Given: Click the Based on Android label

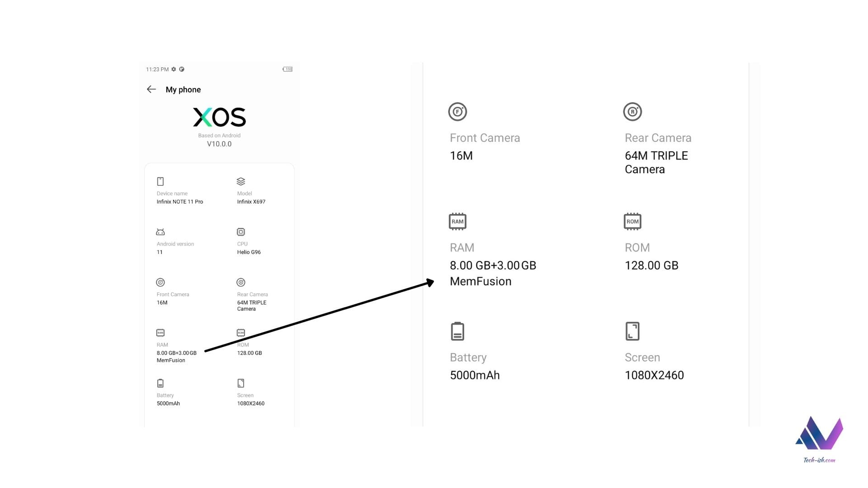Looking at the screenshot, I should pos(219,136).
